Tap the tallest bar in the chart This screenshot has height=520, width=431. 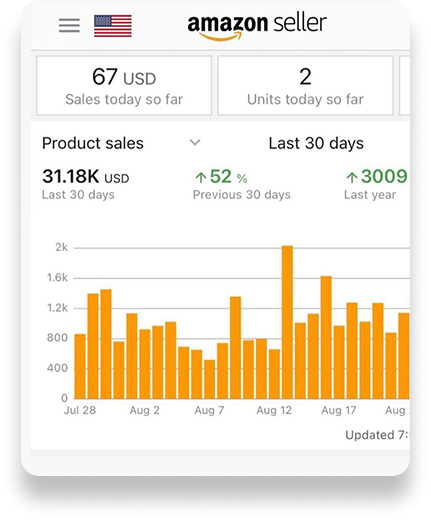click(x=287, y=322)
